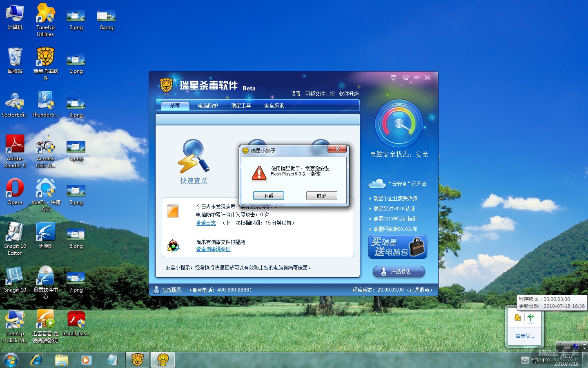This screenshot has width=588, height=368.
Task: Click the 程序版本: 23.00.03.00 status text
Action: pyautogui.click(x=378, y=289)
